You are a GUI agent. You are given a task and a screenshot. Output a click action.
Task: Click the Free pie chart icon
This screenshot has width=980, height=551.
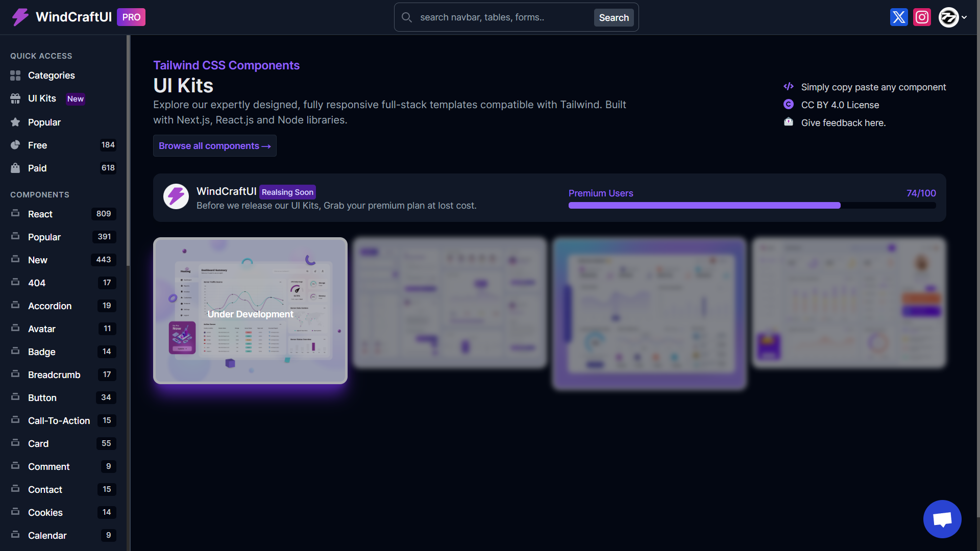click(15, 145)
